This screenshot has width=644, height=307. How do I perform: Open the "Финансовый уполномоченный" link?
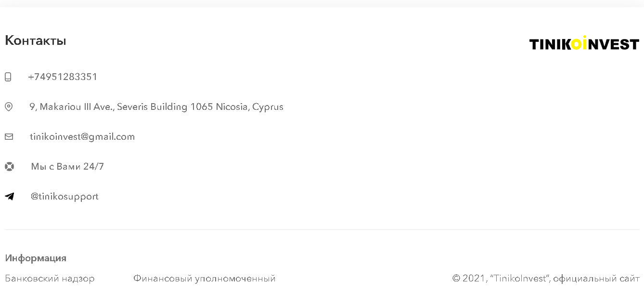point(205,279)
